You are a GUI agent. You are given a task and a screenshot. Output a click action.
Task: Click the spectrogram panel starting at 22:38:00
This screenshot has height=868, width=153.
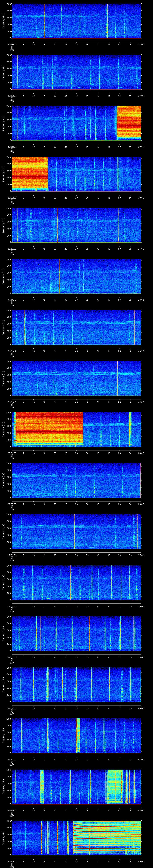pos(76,633)
